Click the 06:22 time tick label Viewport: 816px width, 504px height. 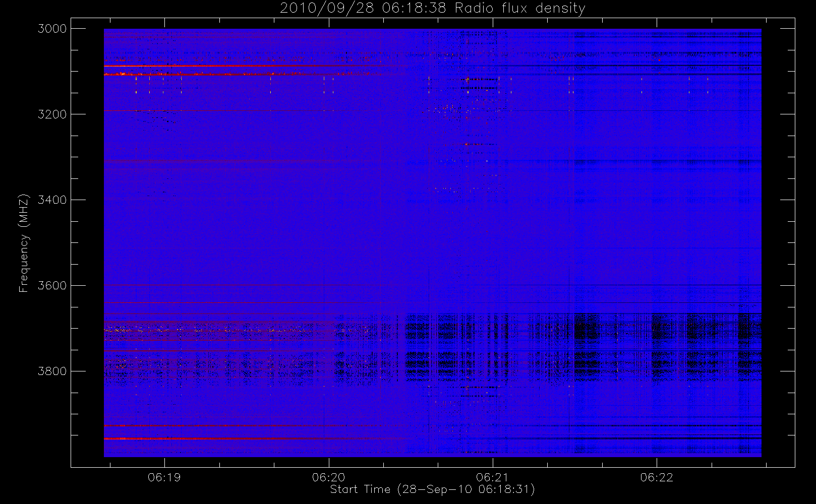pos(657,477)
